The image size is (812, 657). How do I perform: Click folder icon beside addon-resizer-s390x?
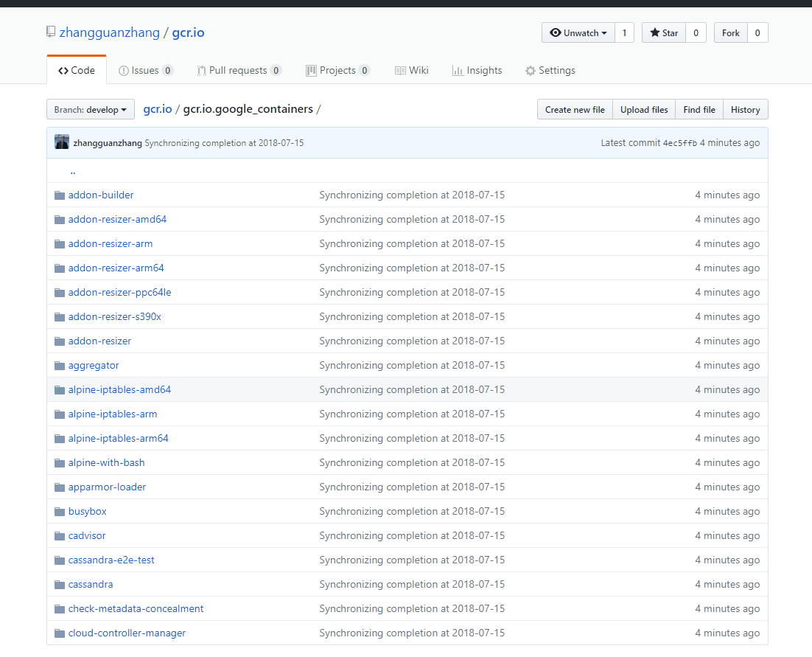[60, 317]
